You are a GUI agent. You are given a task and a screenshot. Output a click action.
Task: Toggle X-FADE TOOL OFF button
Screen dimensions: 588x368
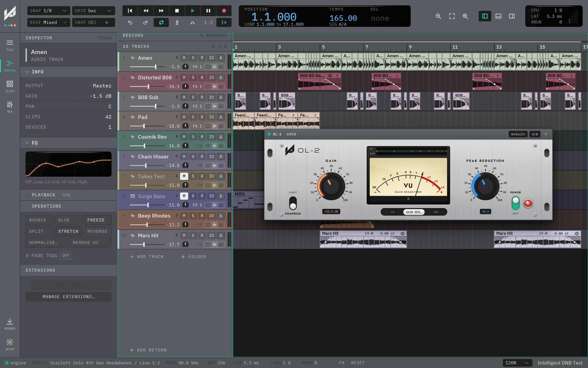pos(66,255)
